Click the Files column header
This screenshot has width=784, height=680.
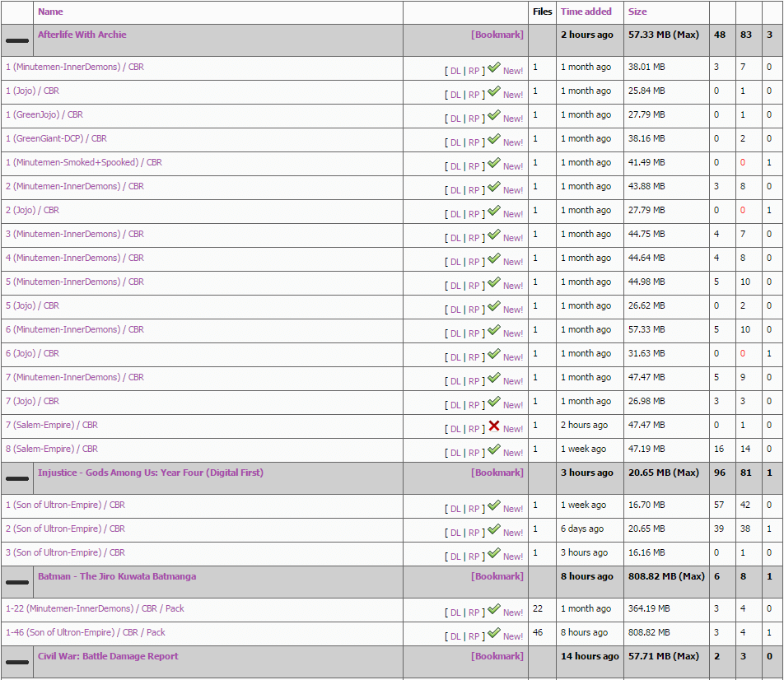click(x=543, y=12)
